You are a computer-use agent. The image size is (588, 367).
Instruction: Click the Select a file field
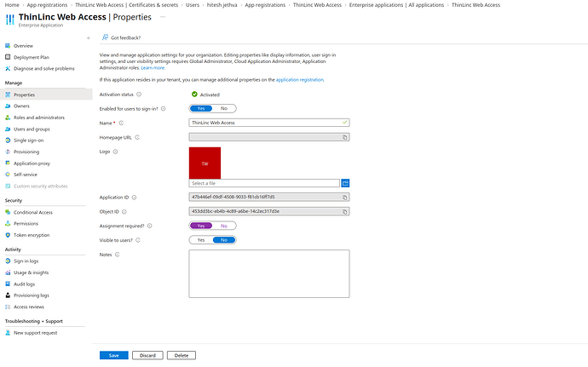[x=264, y=183]
